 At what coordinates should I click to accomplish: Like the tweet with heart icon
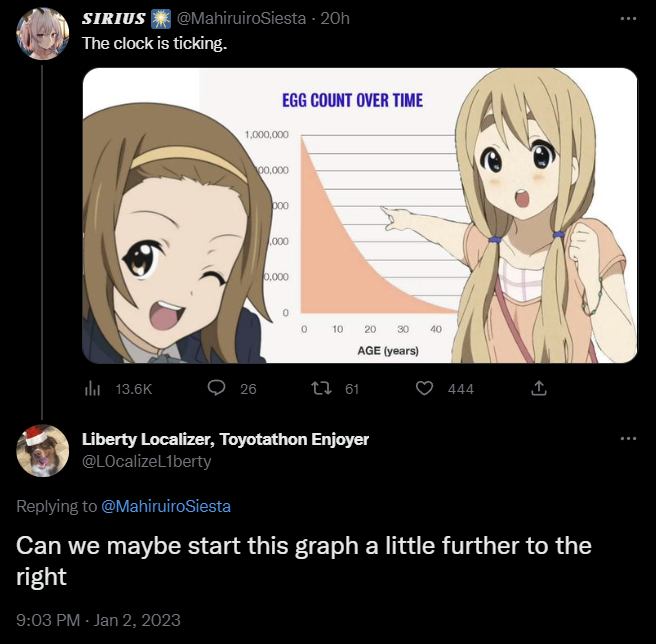pyautogui.click(x=425, y=388)
